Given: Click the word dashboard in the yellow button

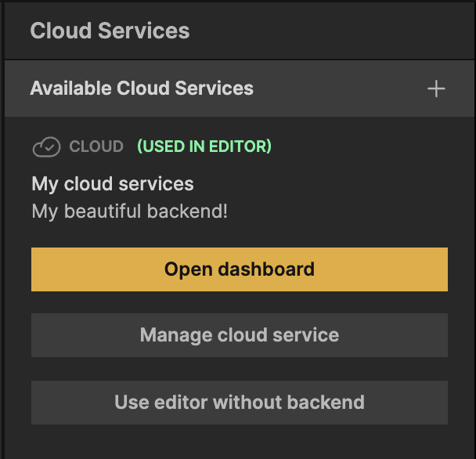Looking at the screenshot, I should coord(266,269).
